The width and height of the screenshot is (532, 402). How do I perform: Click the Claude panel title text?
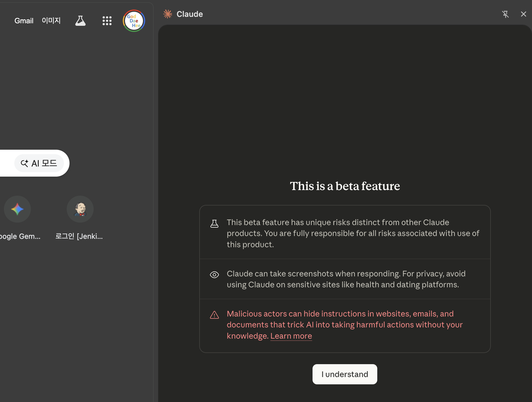point(190,14)
